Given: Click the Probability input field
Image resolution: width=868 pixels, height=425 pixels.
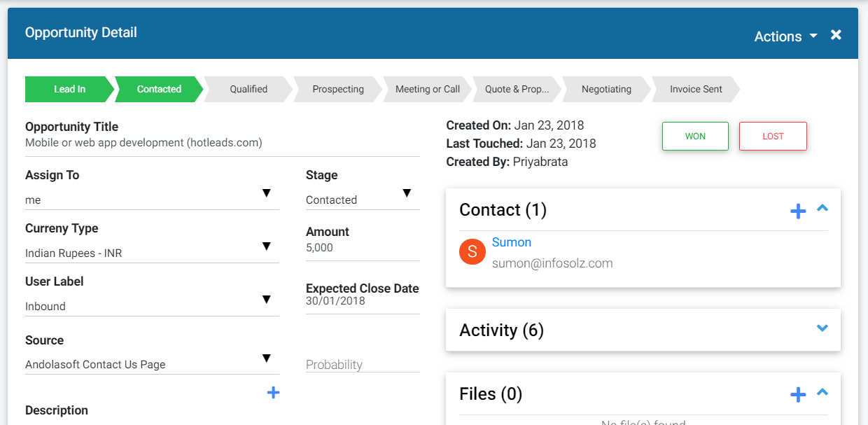Looking at the screenshot, I should 357,364.
